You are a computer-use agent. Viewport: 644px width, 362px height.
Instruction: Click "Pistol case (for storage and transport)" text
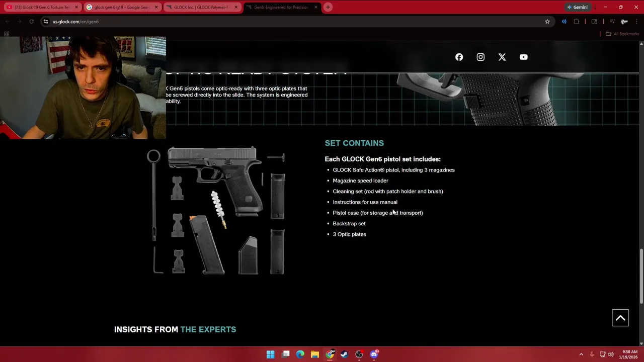(378, 213)
